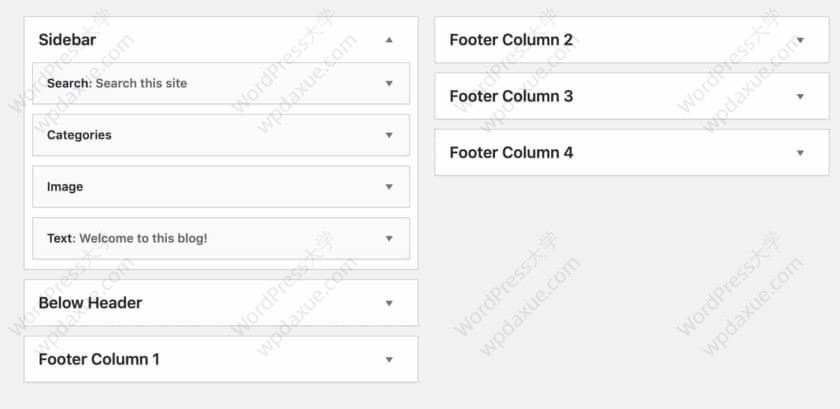Collapse the Sidebar panel arrow
This screenshot has width=840, height=409.
click(389, 40)
